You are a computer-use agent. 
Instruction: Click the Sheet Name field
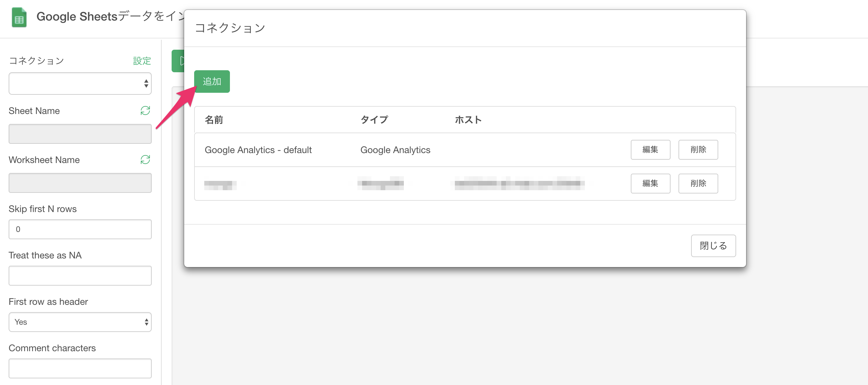coord(80,134)
